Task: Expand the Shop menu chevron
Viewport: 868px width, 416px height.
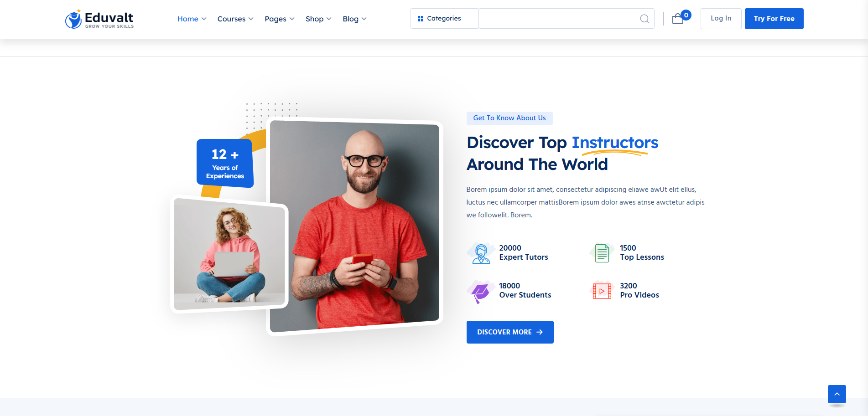Action: [x=329, y=19]
